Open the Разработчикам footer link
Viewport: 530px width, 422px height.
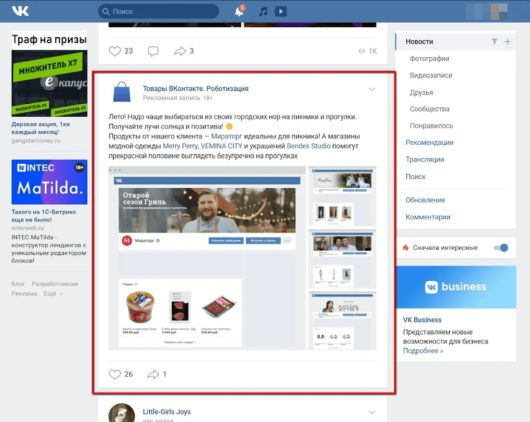[55, 284]
